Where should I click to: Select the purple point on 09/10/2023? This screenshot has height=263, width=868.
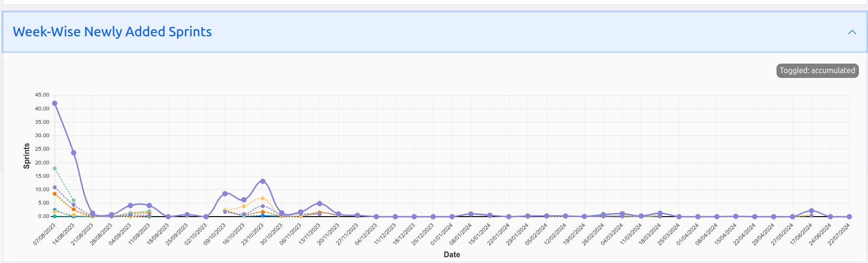click(x=225, y=194)
